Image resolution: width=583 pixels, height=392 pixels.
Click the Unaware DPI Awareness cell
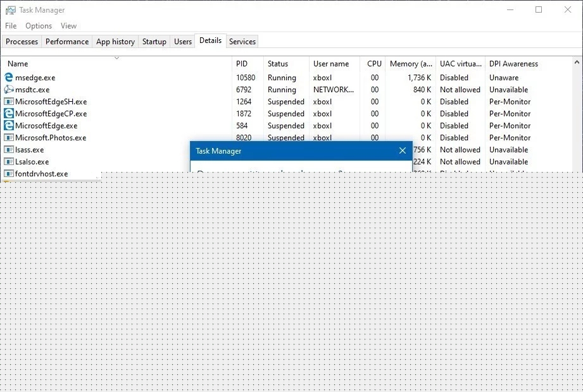coord(504,78)
